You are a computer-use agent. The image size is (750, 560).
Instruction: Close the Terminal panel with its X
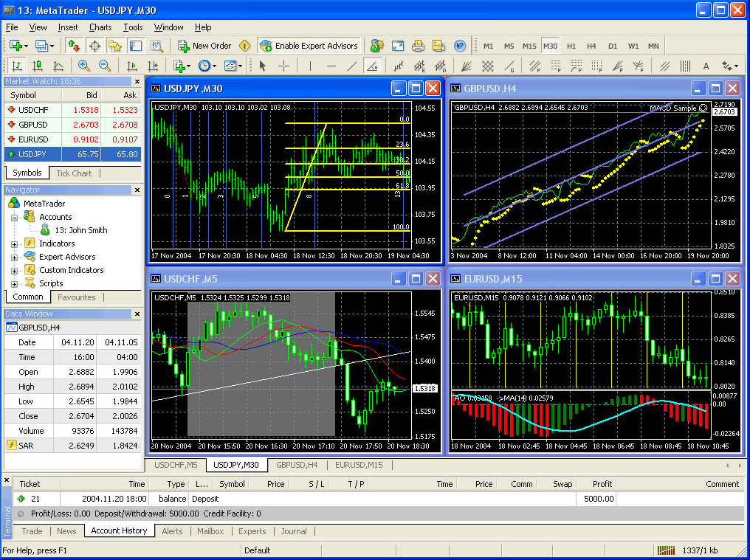pos(7,480)
